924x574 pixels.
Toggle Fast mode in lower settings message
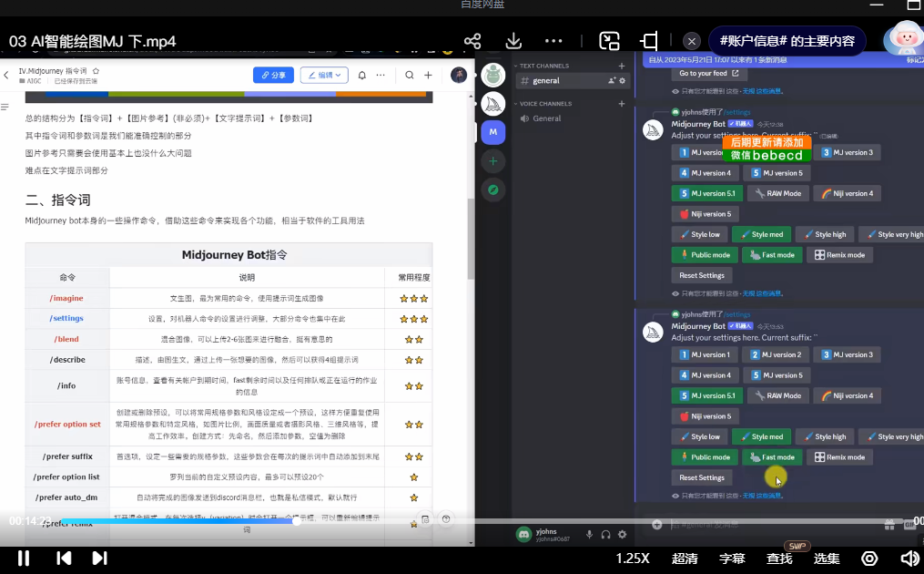point(772,457)
